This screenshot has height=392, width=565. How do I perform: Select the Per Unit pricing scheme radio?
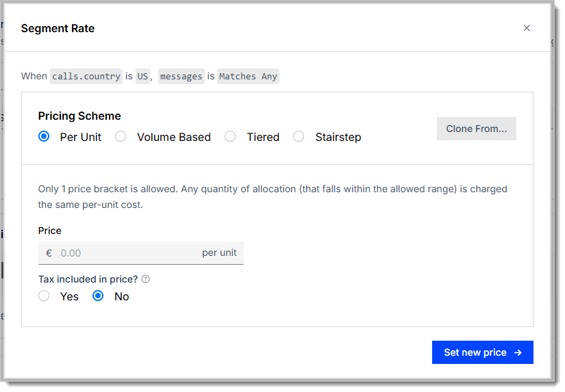[44, 136]
